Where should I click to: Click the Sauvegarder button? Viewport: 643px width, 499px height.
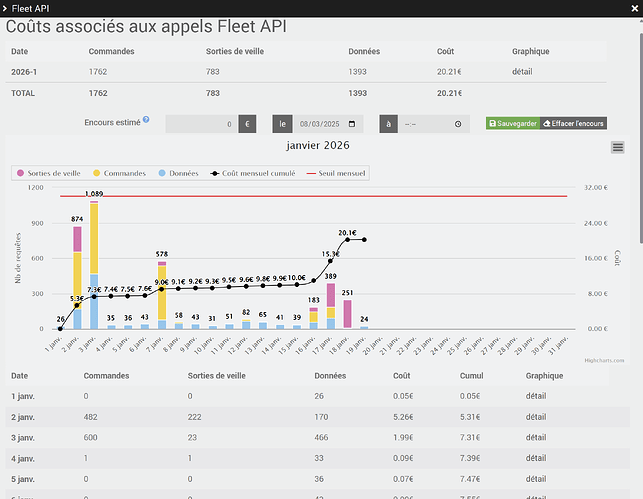pyautogui.click(x=512, y=123)
